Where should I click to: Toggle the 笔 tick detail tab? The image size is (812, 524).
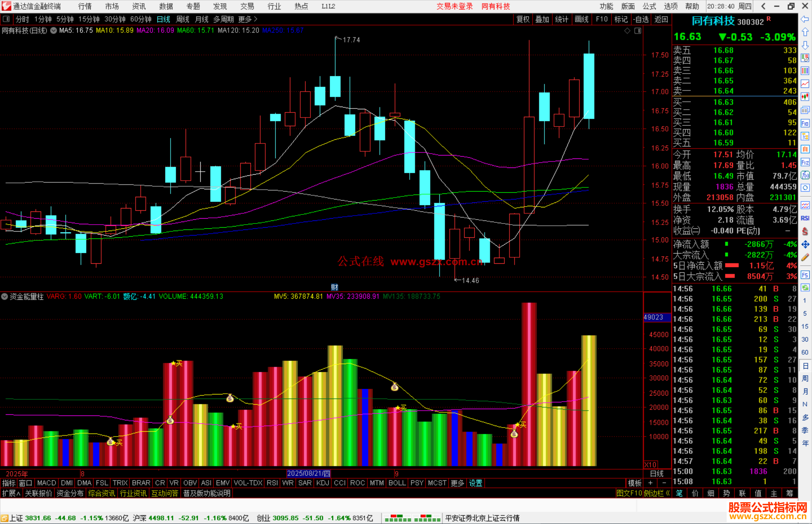coord(679,493)
